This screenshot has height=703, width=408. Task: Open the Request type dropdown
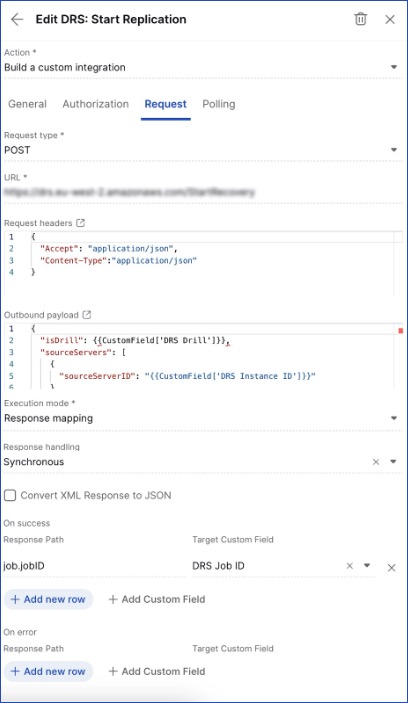(x=394, y=150)
